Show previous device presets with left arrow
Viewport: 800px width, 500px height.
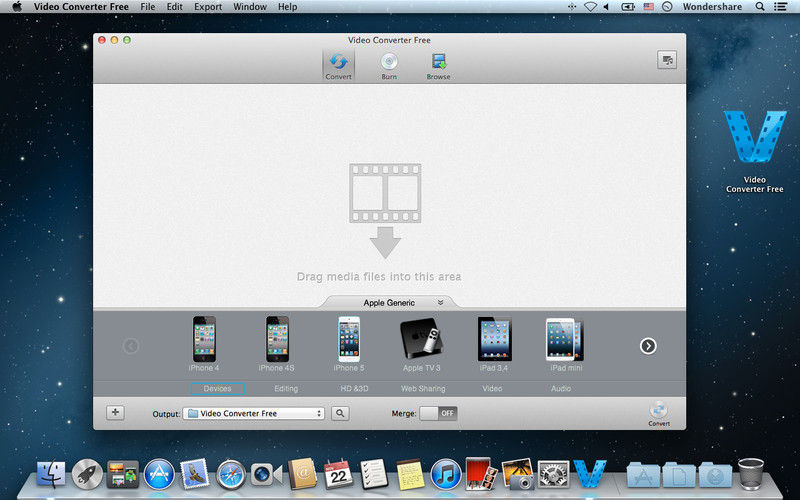tap(131, 346)
